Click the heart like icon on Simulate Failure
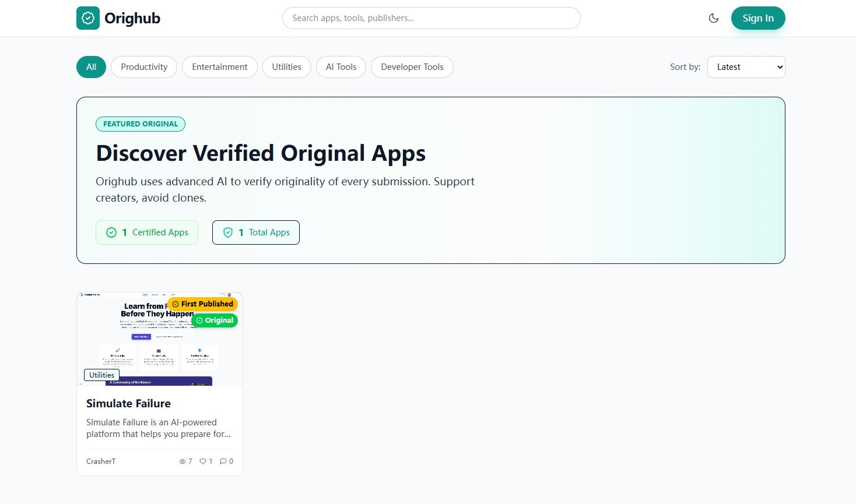 [x=202, y=461]
